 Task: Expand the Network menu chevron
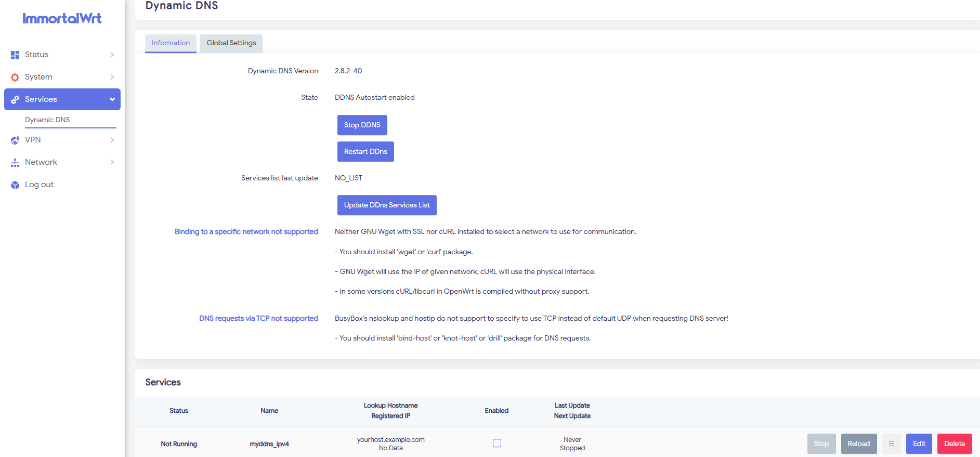click(112, 162)
